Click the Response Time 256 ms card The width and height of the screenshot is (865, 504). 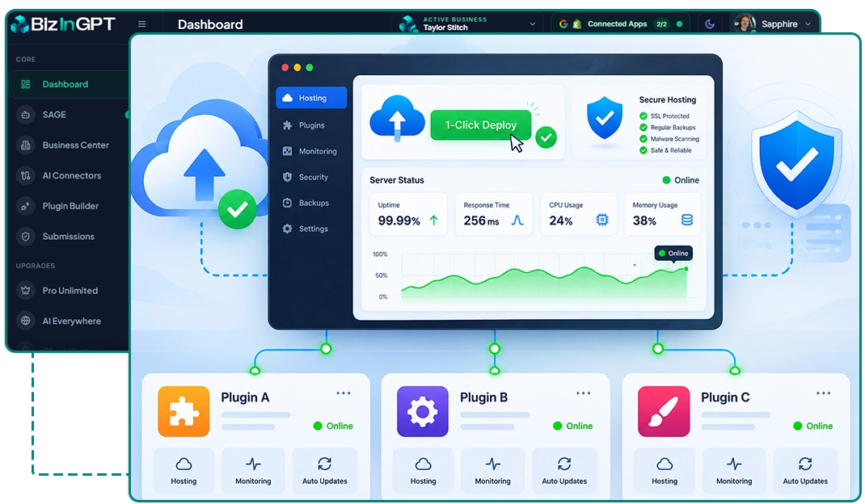point(494,214)
